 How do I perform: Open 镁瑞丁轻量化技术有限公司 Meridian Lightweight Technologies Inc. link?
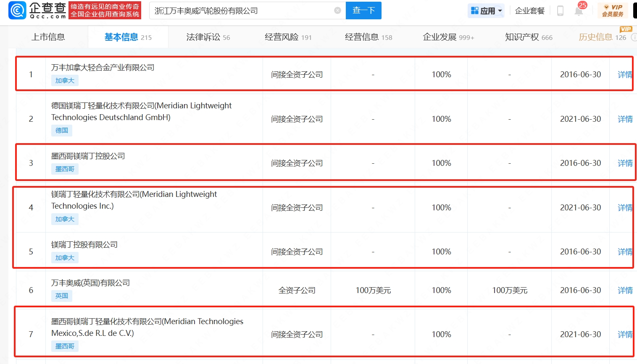(x=134, y=200)
